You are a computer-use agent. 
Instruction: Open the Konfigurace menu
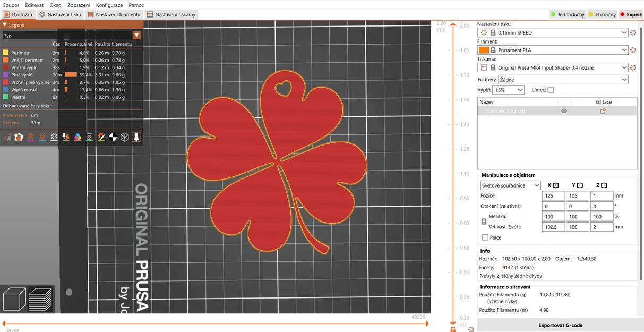tap(109, 5)
